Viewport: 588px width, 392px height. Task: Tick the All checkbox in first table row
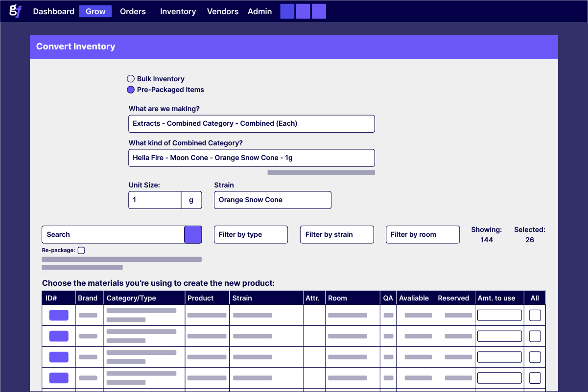pyautogui.click(x=535, y=315)
